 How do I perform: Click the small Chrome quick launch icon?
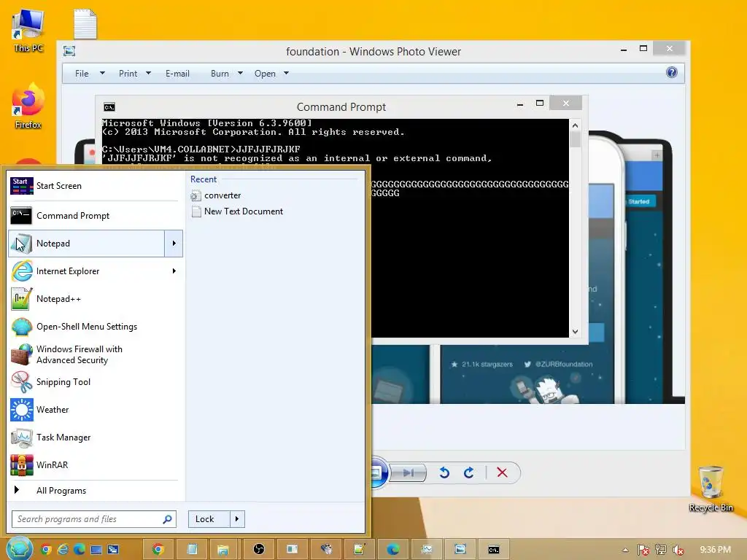pyautogui.click(x=46, y=550)
